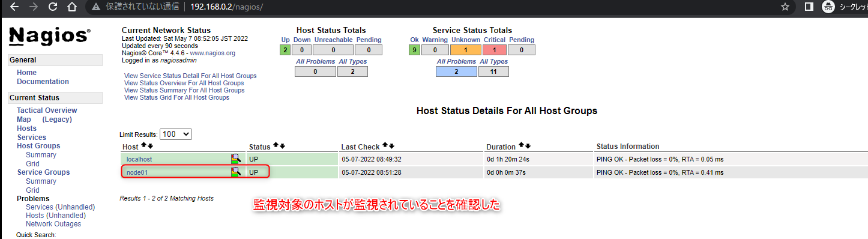Open Service Groups in sidebar
Image resolution: width=868 pixels, height=239 pixels.
click(x=43, y=172)
